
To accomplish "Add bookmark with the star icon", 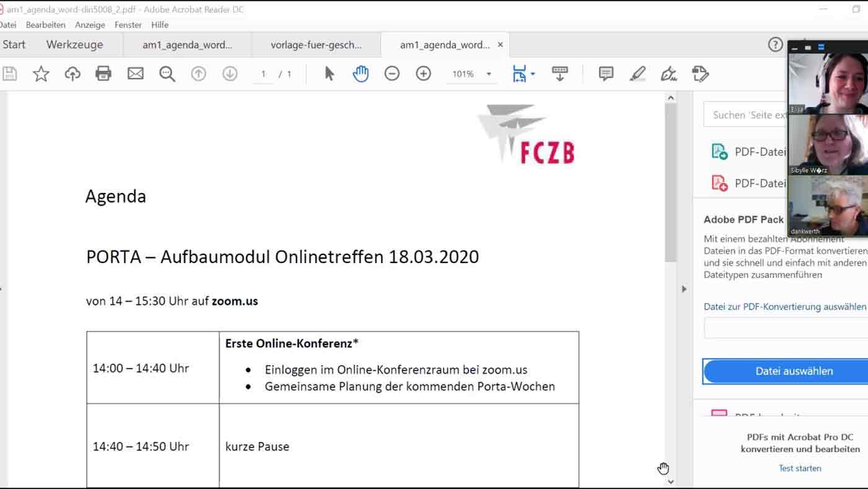I will click(41, 74).
